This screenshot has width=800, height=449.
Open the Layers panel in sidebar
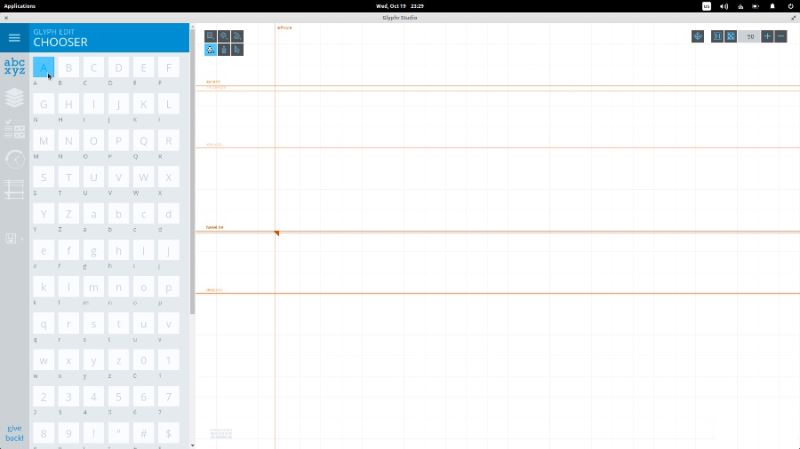click(14, 97)
